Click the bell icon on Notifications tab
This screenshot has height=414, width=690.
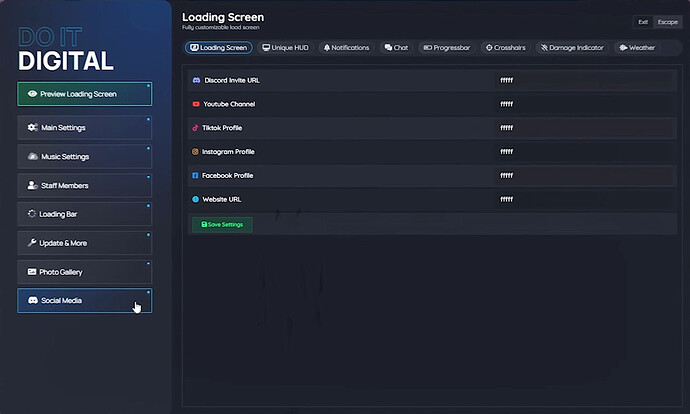click(x=327, y=48)
